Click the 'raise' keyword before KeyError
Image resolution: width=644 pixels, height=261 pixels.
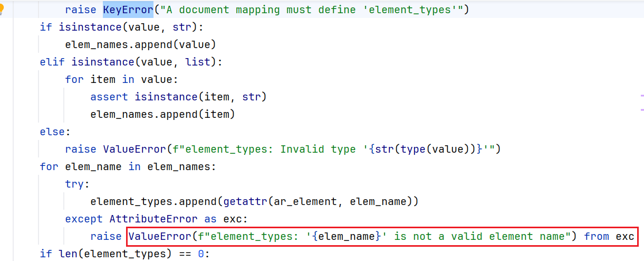click(81, 10)
